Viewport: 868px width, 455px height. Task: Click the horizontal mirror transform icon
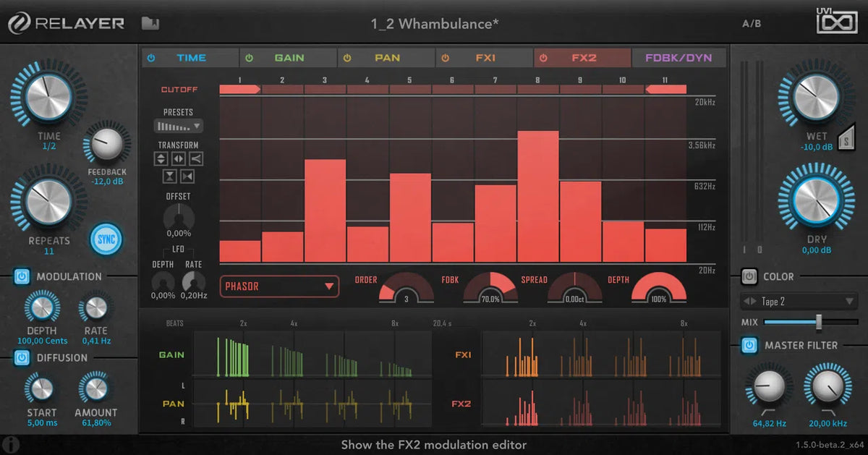[x=179, y=159]
